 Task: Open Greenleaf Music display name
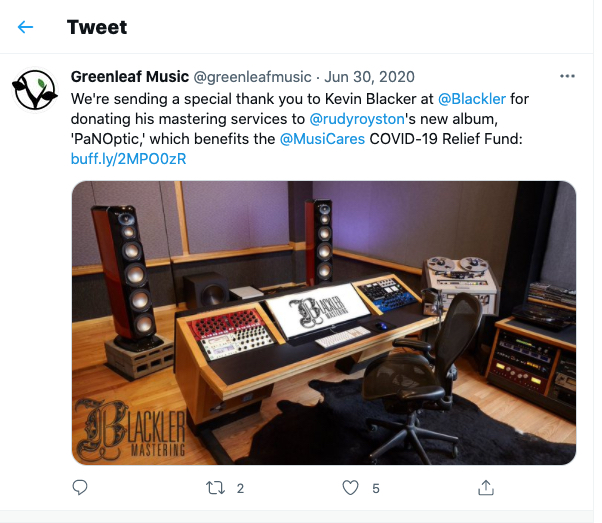point(130,77)
